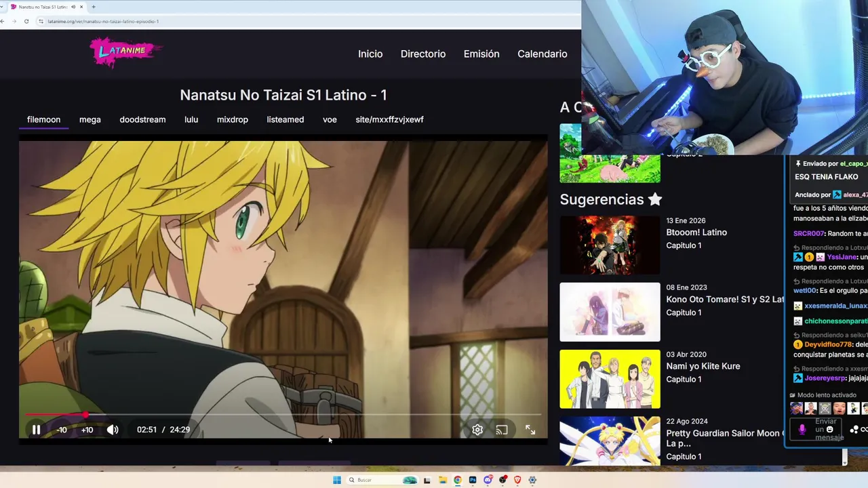868x488 pixels.
Task: Select the filemoon server tab
Action: [43, 119]
